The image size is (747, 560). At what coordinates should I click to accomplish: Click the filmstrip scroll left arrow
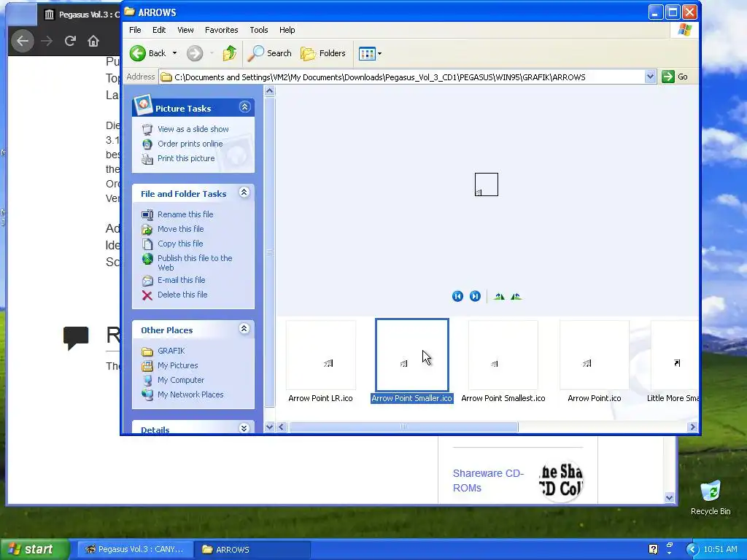point(281,427)
